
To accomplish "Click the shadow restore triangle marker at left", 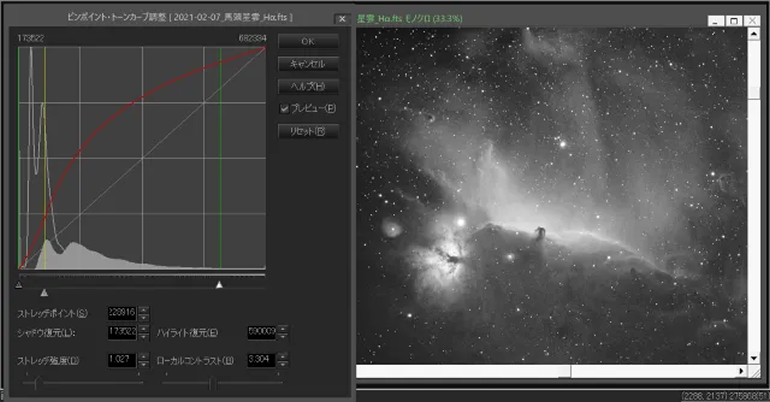I will tap(19, 285).
